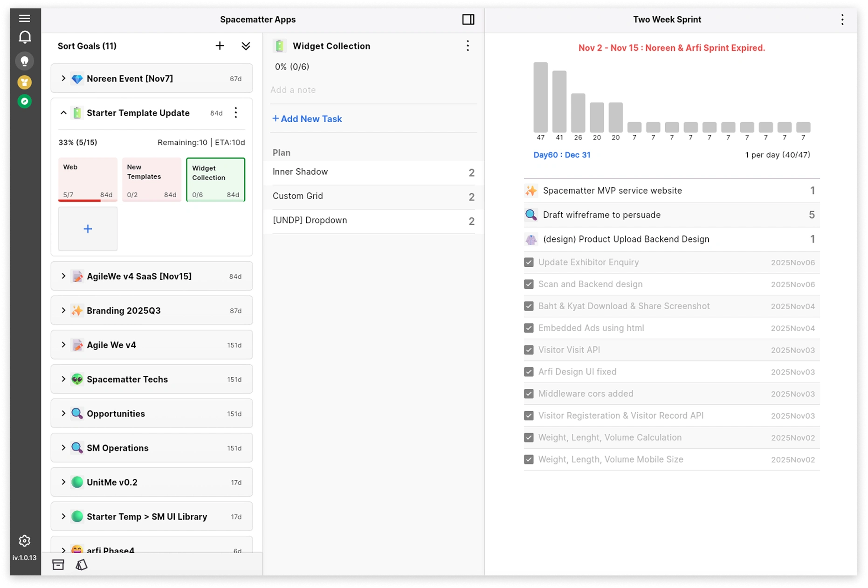Click the sparkle icon of Spacematter MVP task
This screenshot has height=588, width=868.
point(531,191)
